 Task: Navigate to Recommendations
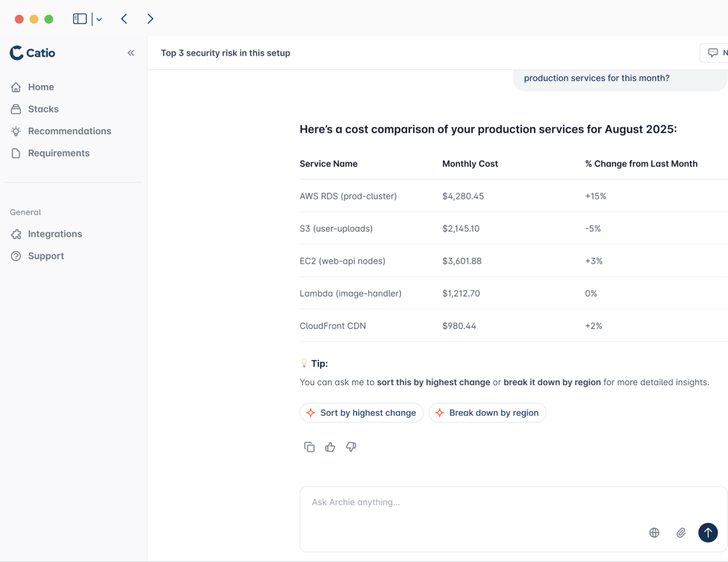[x=69, y=131]
